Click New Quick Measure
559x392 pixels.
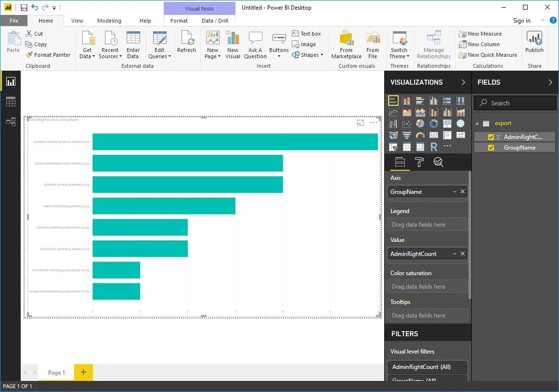coord(488,55)
